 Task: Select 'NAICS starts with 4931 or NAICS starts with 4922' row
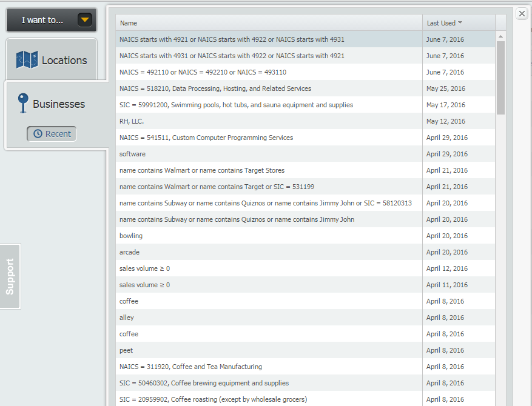tap(305, 56)
